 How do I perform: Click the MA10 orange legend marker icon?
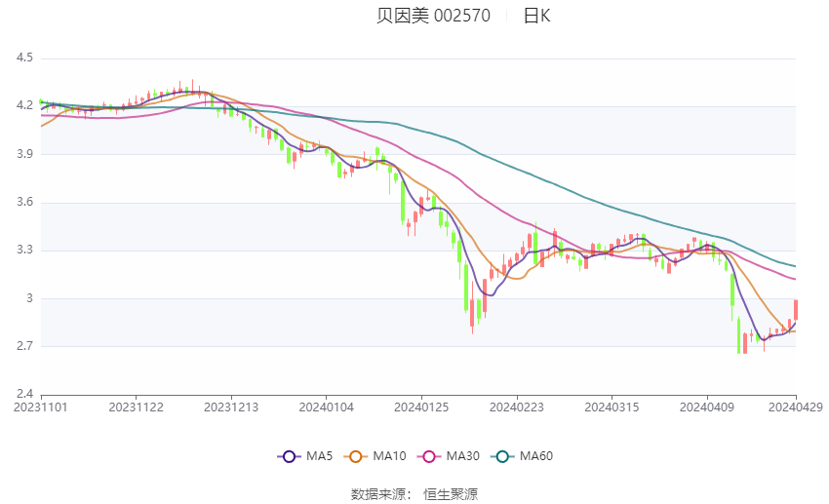356,456
